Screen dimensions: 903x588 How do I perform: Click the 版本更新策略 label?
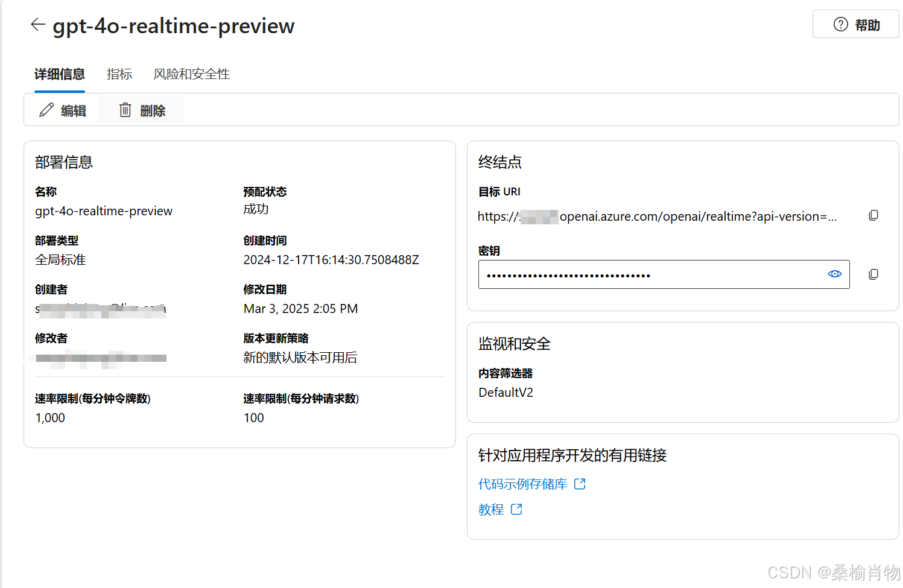point(276,338)
